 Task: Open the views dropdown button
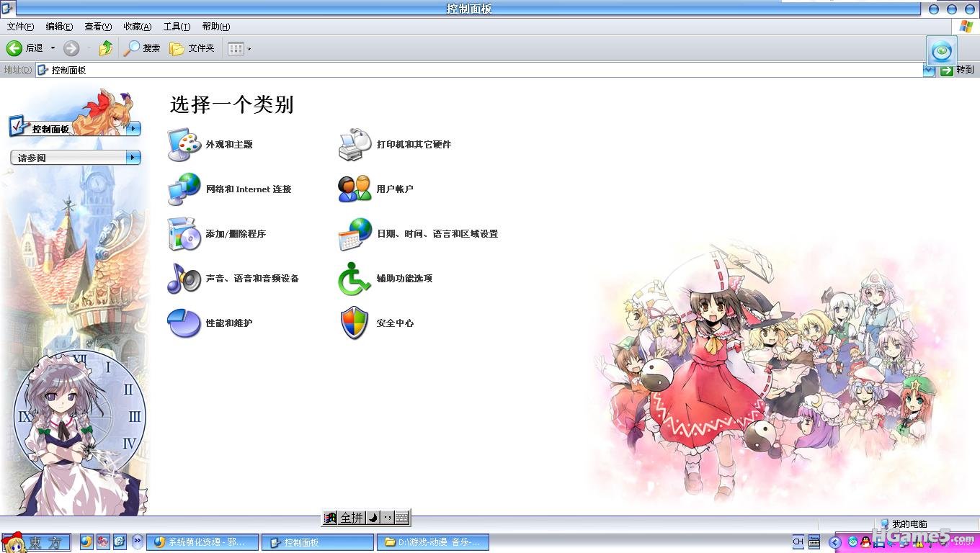[239, 48]
